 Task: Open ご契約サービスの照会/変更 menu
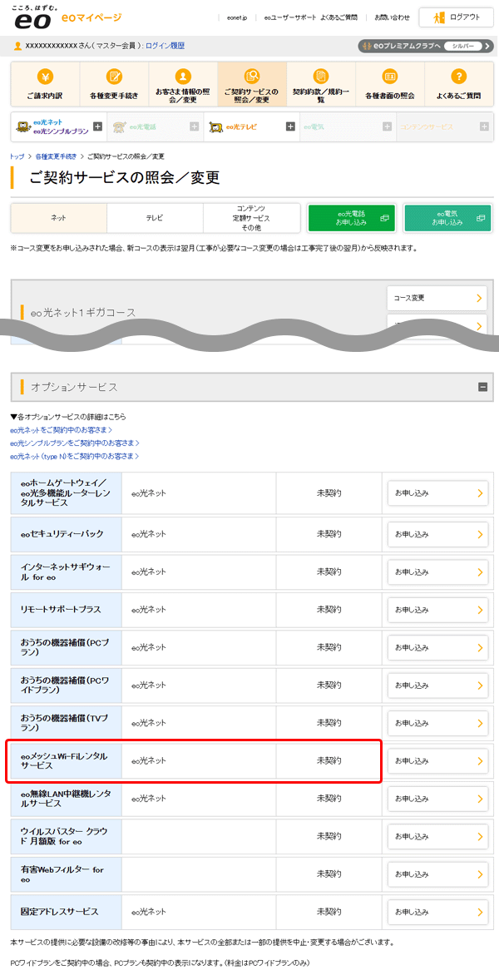(252, 84)
